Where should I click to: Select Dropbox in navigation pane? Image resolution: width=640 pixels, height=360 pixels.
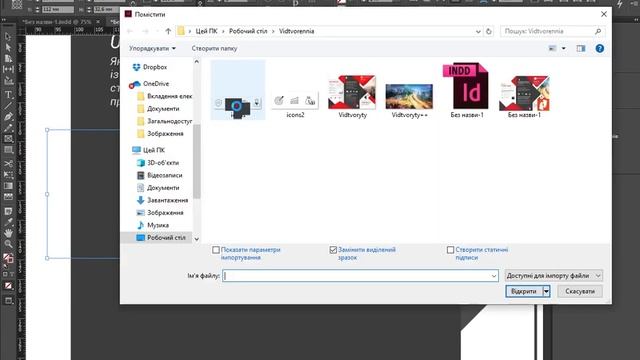click(x=155, y=67)
